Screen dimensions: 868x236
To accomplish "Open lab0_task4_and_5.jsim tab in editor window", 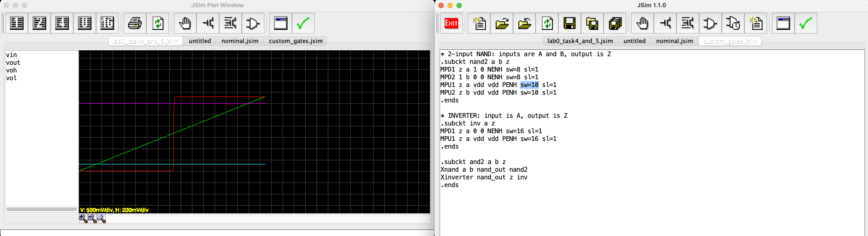I will click(580, 41).
